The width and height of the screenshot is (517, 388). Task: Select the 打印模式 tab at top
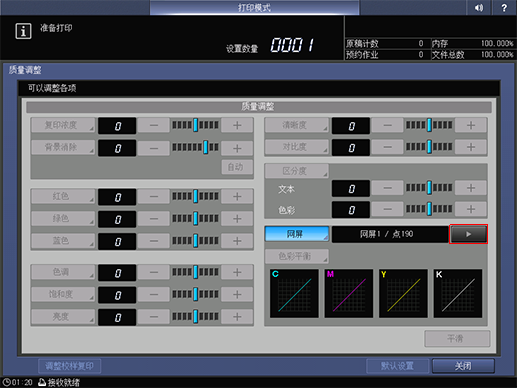click(254, 7)
